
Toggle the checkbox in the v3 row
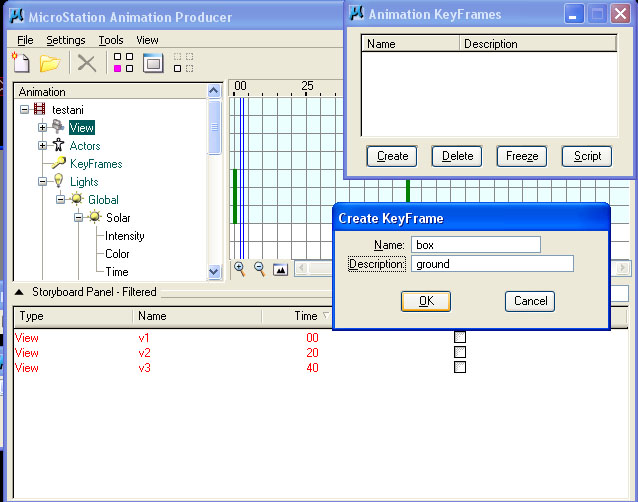click(460, 367)
